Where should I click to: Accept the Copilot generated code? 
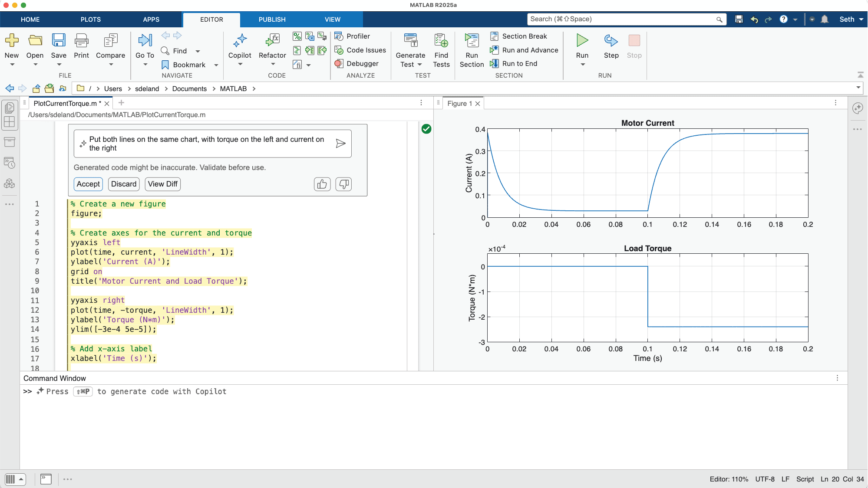click(x=88, y=184)
